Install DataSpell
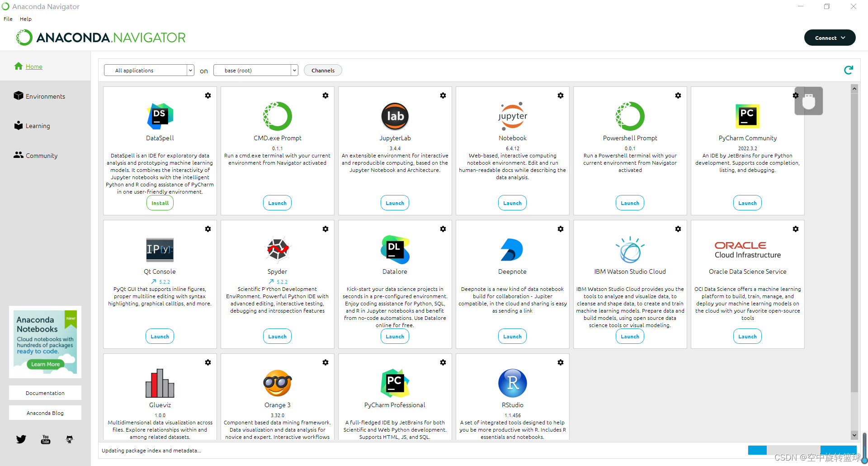 [x=160, y=203]
